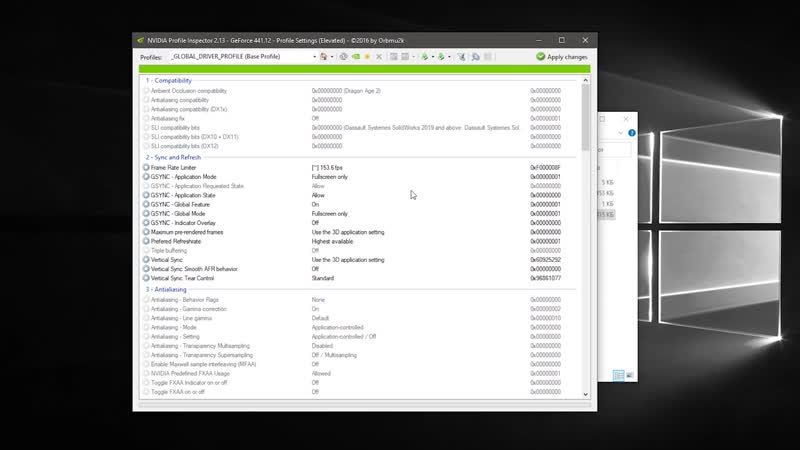The width and height of the screenshot is (800, 450).
Task: Select the 'Antialiasing fix' setting row
Action: pyautogui.click(x=360, y=118)
